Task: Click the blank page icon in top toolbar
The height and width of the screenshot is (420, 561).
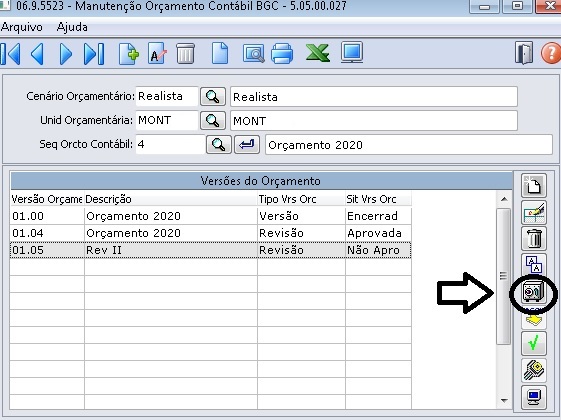Action: tap(220, 53)
